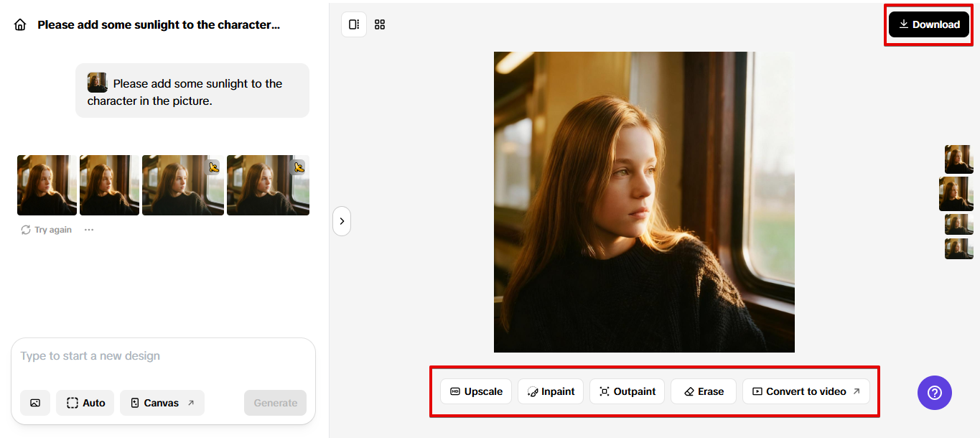Click the Download button
This screenshot has width=980, height=438.
[x=929, y=24]
